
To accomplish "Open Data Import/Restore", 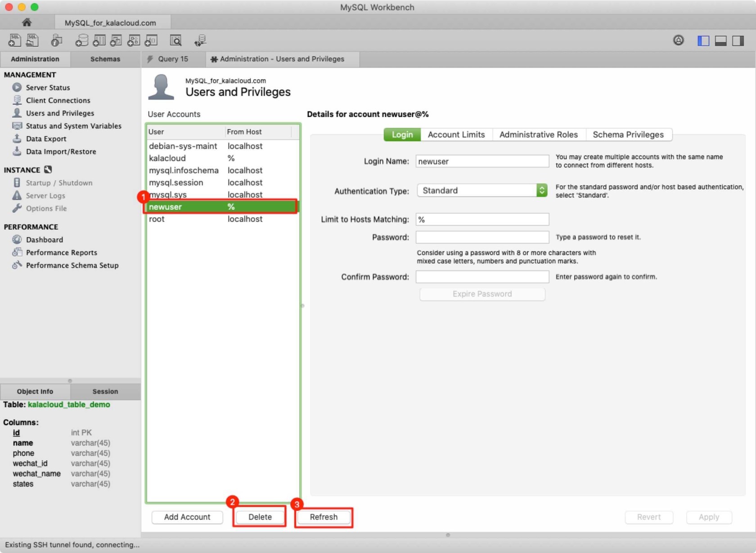I will (61, 152).
